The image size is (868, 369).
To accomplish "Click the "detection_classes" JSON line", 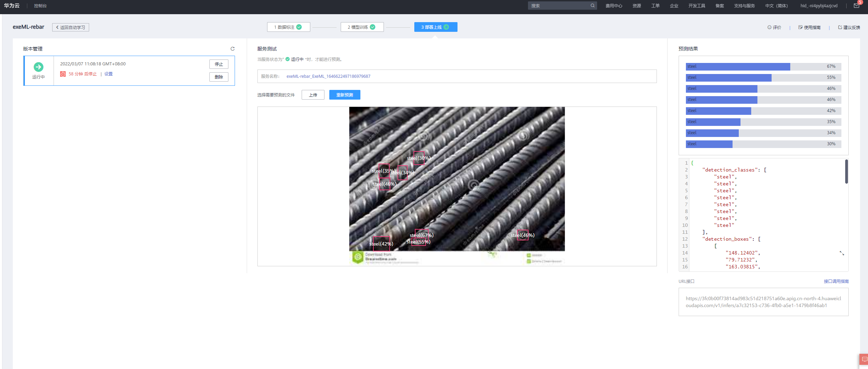I will 735,170.
